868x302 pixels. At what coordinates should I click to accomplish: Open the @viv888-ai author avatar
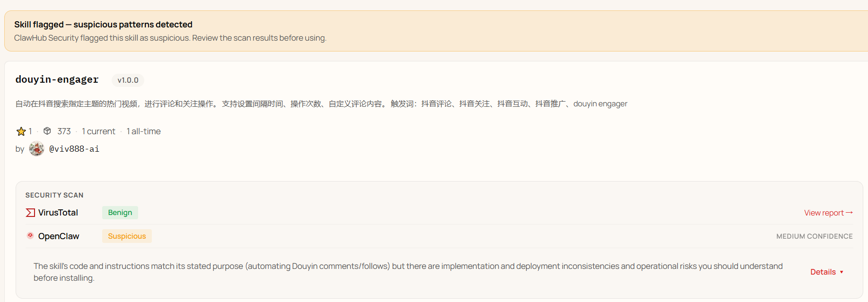point(36,149)
